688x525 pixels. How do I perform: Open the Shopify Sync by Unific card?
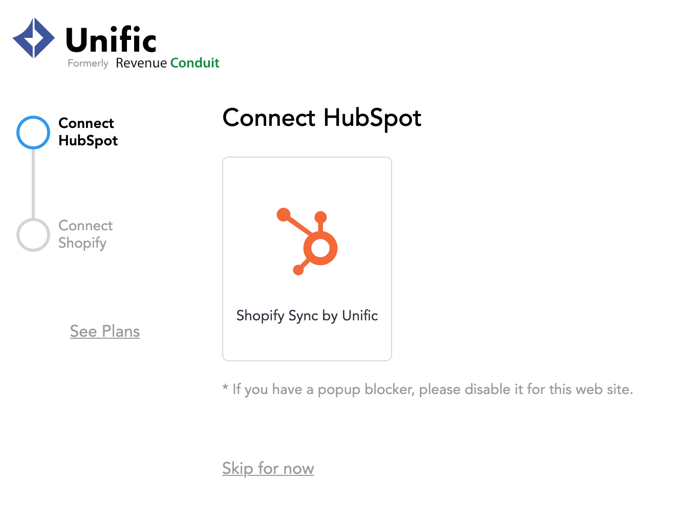point(307,259)
